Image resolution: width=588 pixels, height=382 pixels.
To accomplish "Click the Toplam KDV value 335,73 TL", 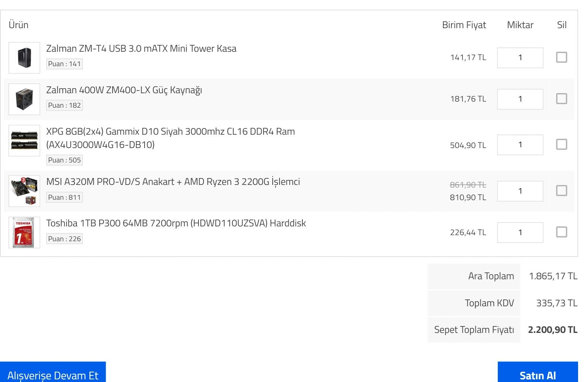I will pyautogui.click(x=557, y=303).
